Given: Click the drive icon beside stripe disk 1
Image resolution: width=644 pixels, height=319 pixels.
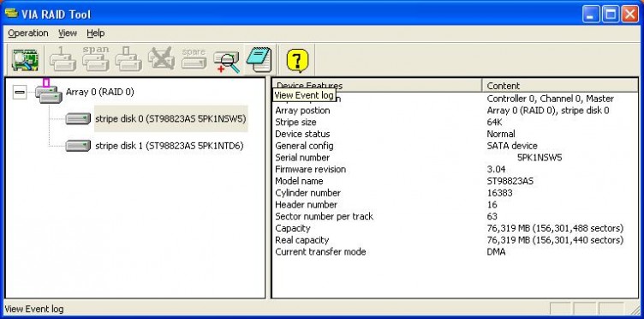Looking at the screenshot, I should click(x=78, y=146).
